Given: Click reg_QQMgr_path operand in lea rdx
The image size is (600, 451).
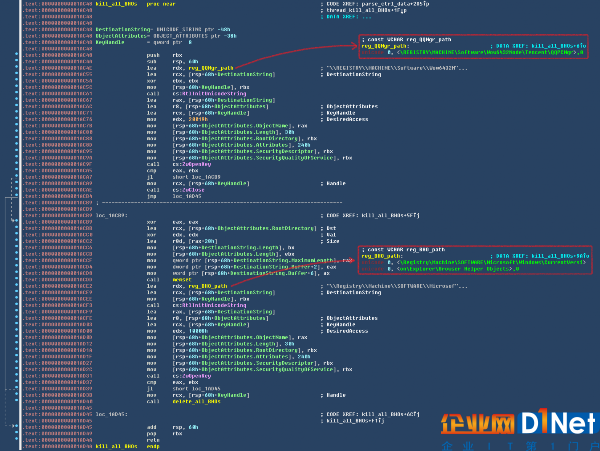Looking at the screenshot, I should (x=211, y=68).
